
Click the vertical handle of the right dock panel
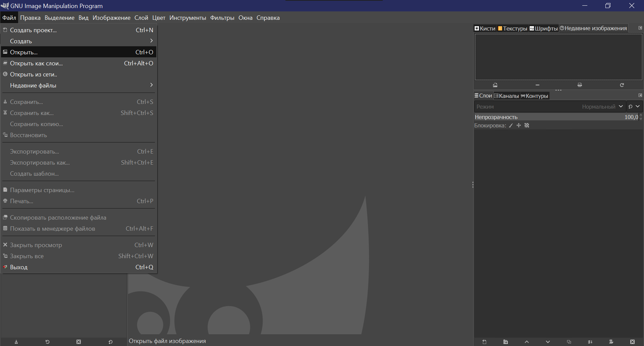[473, 185]
